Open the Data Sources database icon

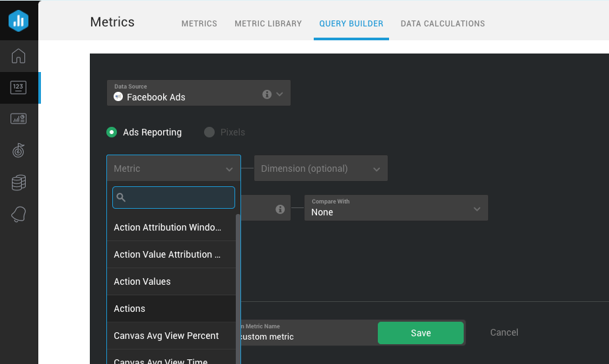pyautogui.click(x=18, y=183)
